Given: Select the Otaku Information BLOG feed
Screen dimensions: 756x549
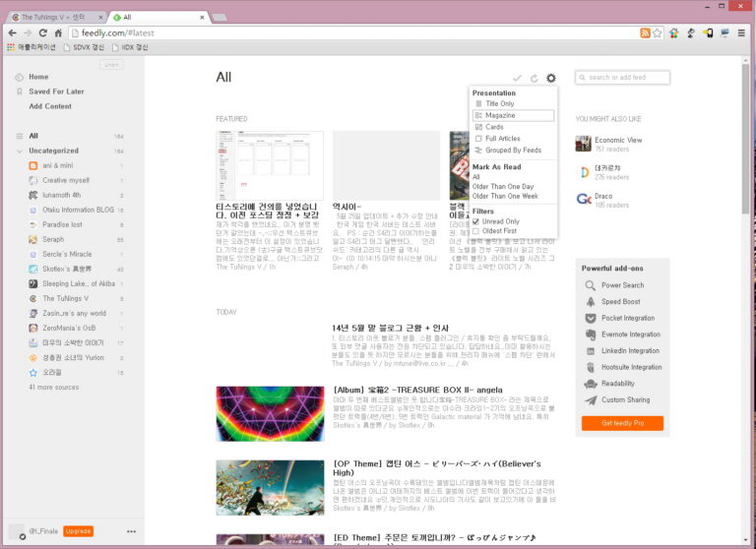Looking at the screenshot, I should (x=76, y=211).
